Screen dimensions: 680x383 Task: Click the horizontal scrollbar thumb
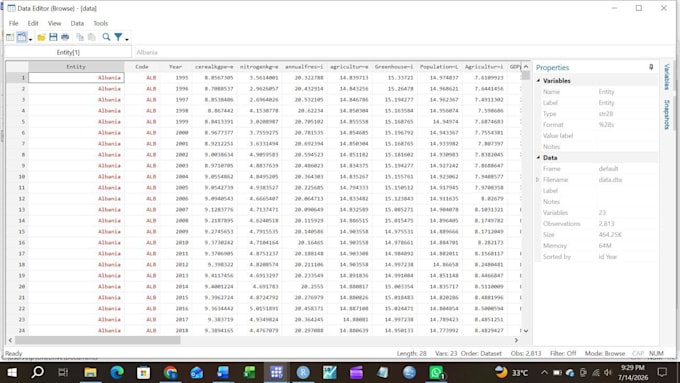(x=98, y=340)
